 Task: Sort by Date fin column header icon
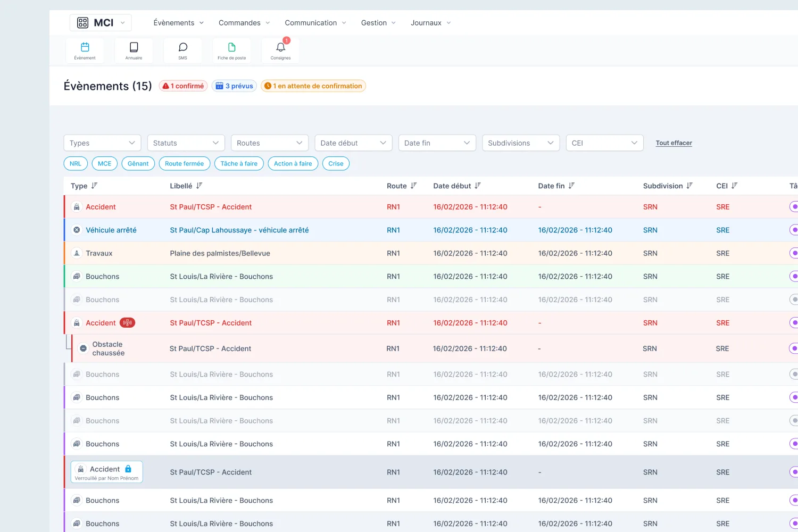(571, 186)
